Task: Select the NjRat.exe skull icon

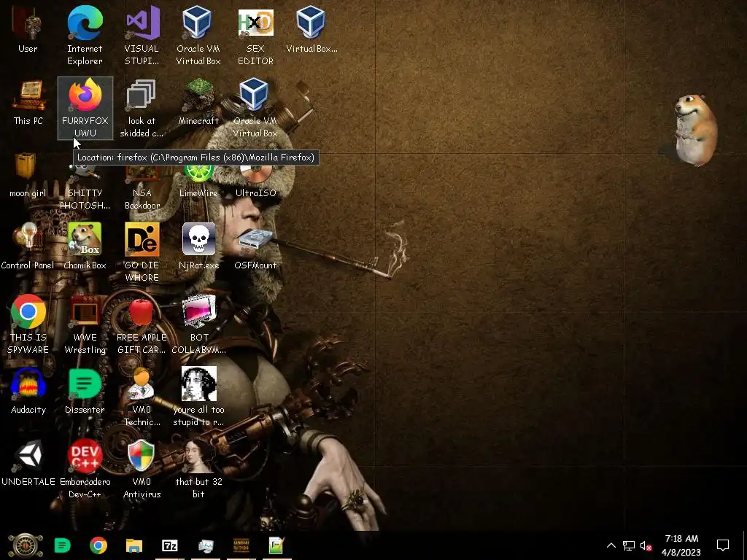Action: (x=198, y=246)
